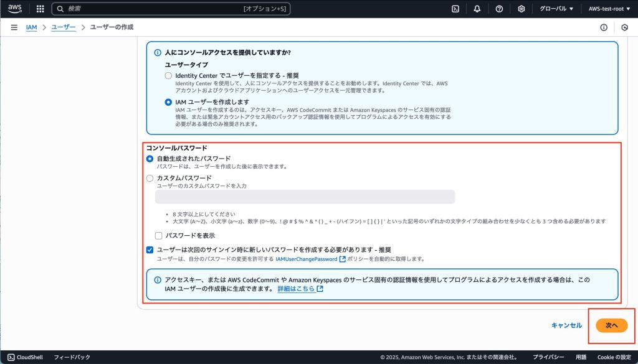Click the ユーザータイプ heading
This screenshot has height=364, width=638.
(186, 65)
